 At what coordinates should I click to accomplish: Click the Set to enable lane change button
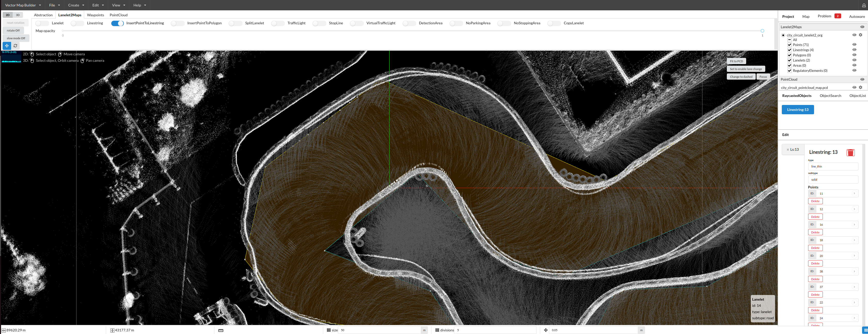[x=746, y=69]
